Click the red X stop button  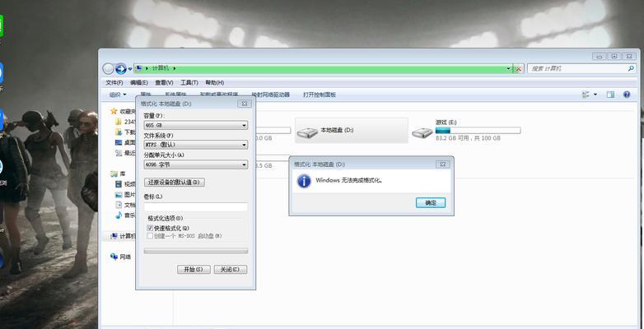coord(518,68)
